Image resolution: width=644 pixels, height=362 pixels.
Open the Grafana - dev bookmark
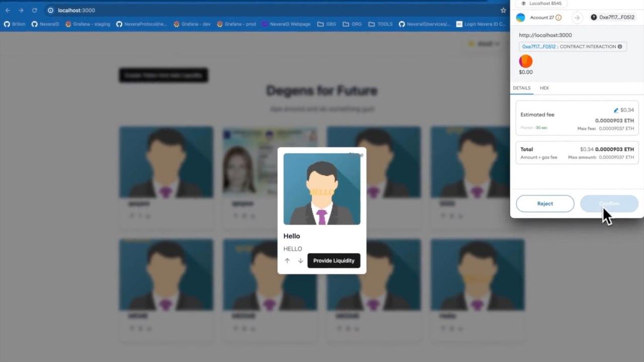coord(192,24)
